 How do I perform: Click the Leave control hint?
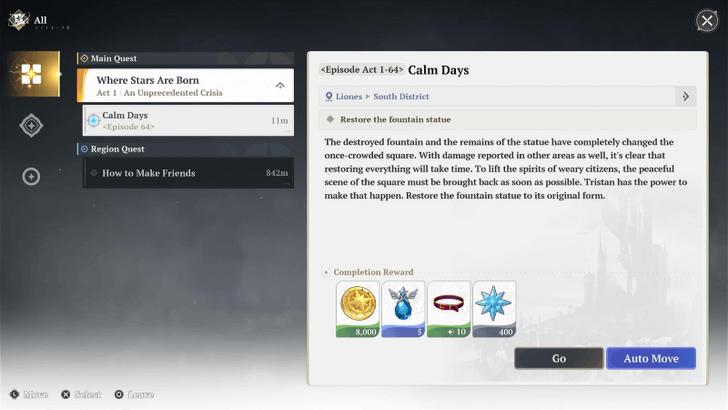point(133,395)
